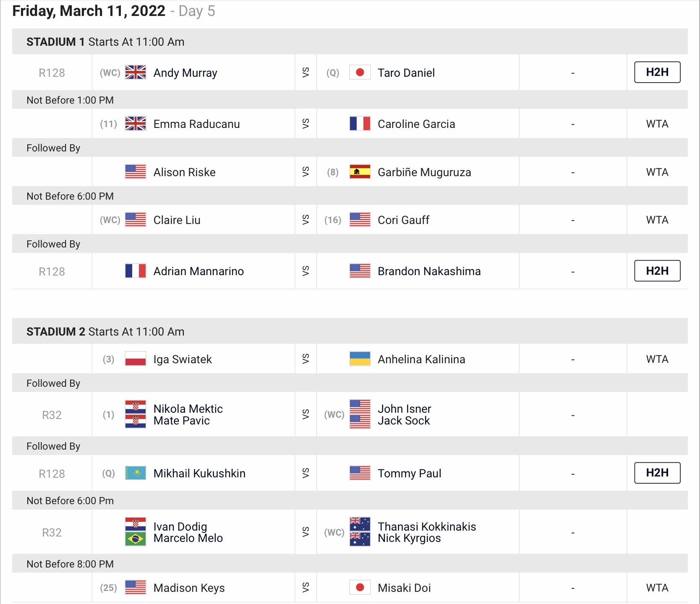Click the French flag beside Caroline Garcia

[360, 124]
